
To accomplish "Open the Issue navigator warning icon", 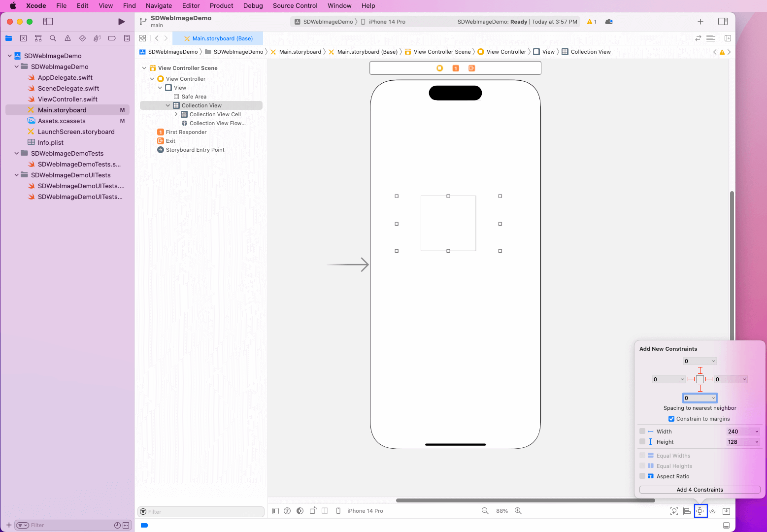I will pyautogui.click(x=67, y=38).
